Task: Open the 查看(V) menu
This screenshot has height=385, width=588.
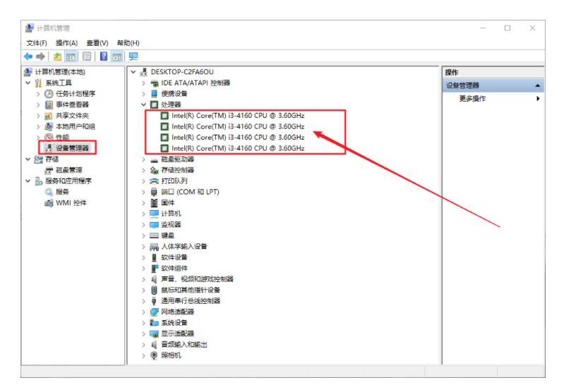Action: tap(97, 43)
